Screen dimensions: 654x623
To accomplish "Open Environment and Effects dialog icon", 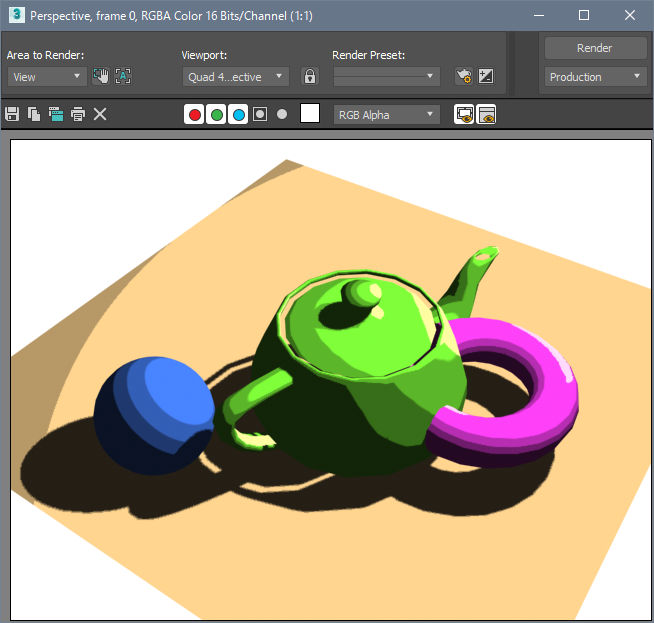I will pyautogui.click(x=486, y=76).
